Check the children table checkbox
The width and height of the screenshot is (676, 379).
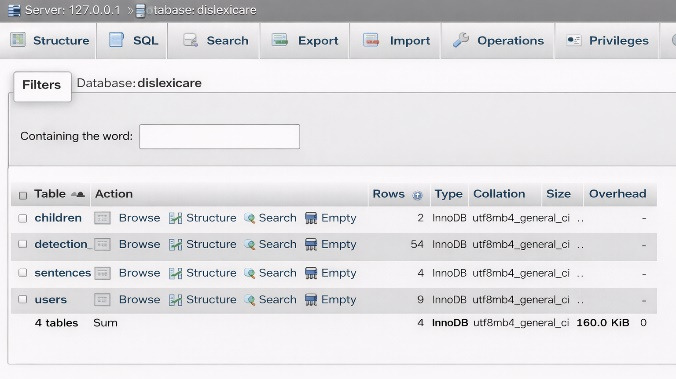click(x=23, y=219)
